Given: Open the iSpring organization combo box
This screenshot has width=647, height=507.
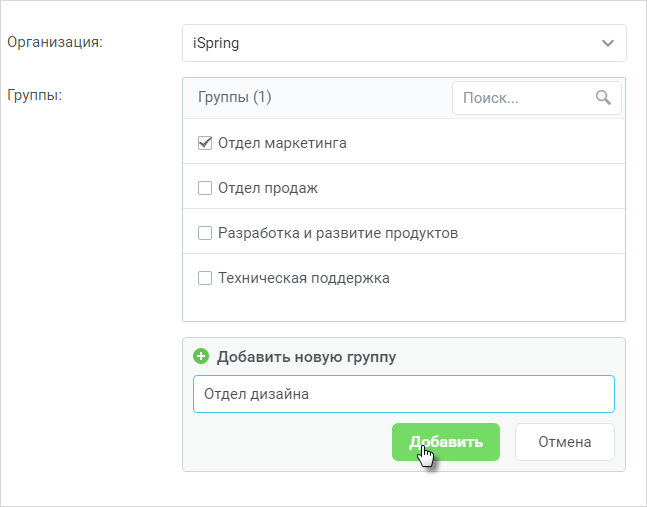Looking at the screenshot, I should [x=404, y=43].
